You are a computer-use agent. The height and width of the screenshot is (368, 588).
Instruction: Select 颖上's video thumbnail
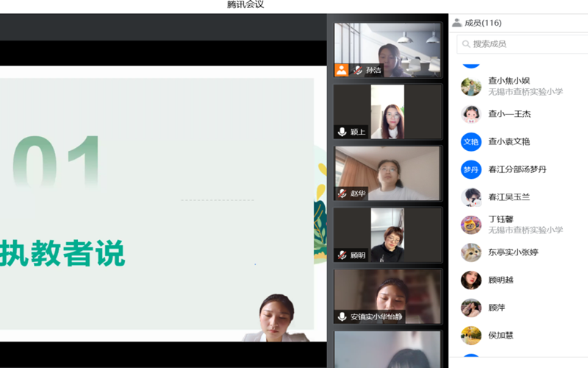pos(388,112)
